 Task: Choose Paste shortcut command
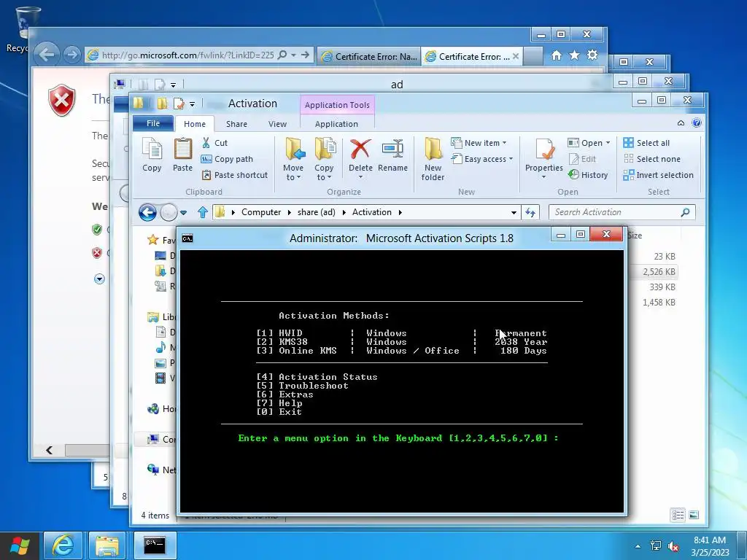click(234, 175)
